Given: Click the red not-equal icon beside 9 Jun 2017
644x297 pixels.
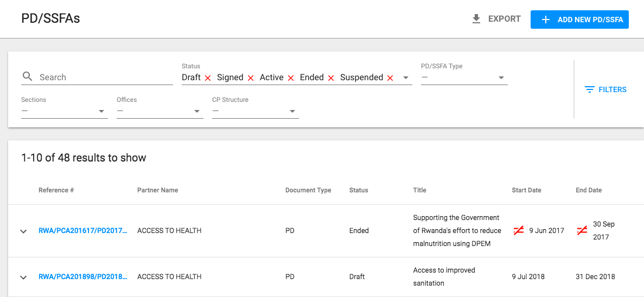Looking at the screenshot, I should (518, 230).
